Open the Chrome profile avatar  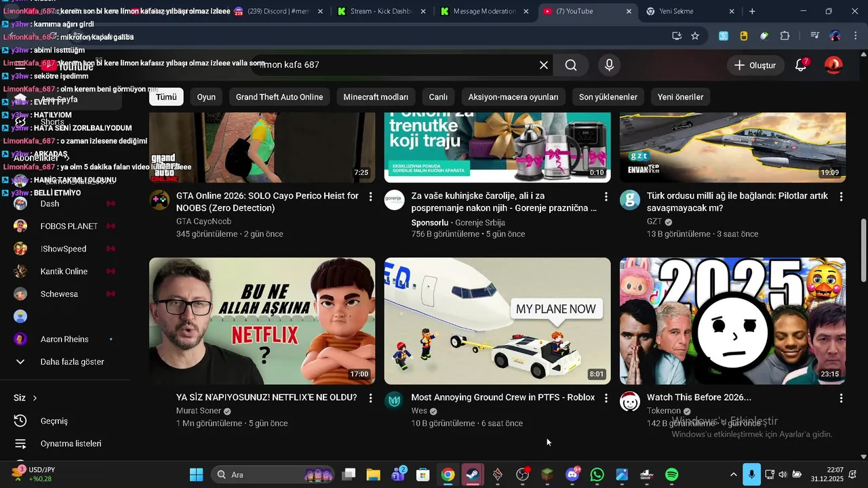[x=835, y=36]
